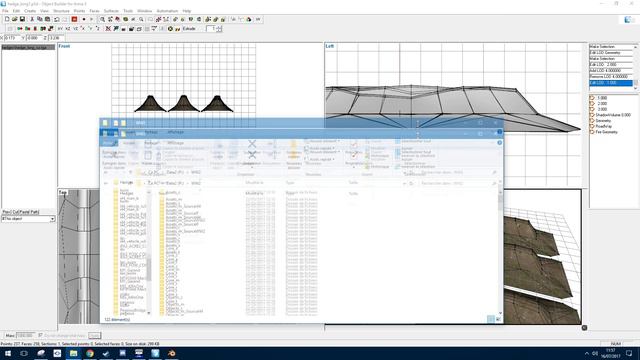Select the highlighted 'Edit LOD: 1.000' history entry

(611, 83)
